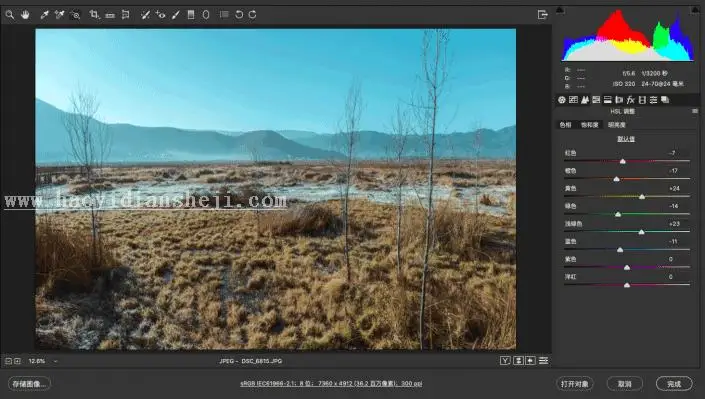The image size is (705, 399).
Task: Open the HSL panel options menu
Action: point(695,111)
